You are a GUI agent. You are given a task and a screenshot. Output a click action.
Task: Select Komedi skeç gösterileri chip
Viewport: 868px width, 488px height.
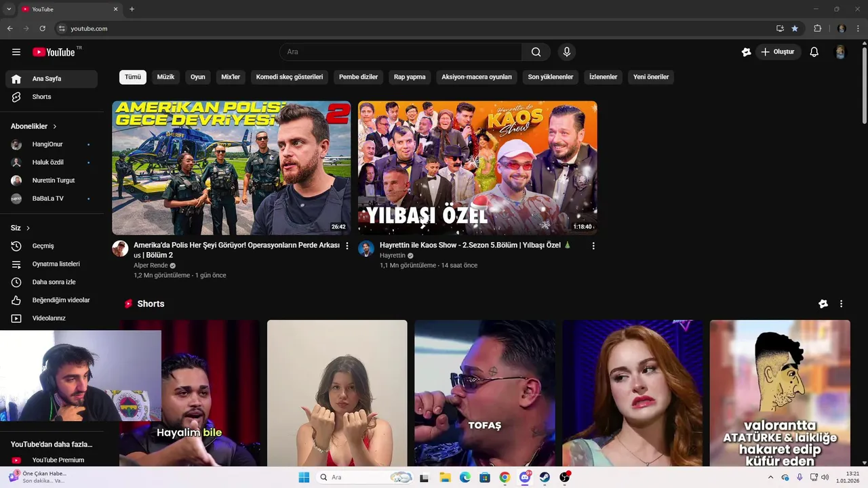[x=290, y=77]
